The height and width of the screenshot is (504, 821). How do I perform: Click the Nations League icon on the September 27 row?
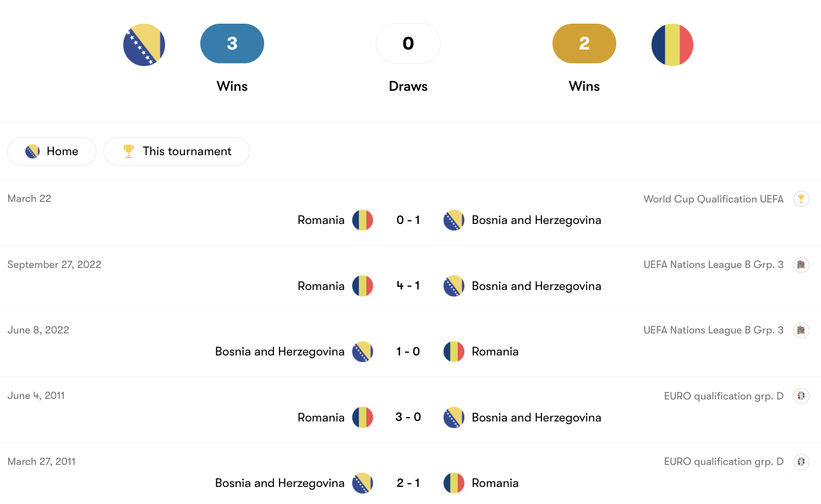click(802, 265)
